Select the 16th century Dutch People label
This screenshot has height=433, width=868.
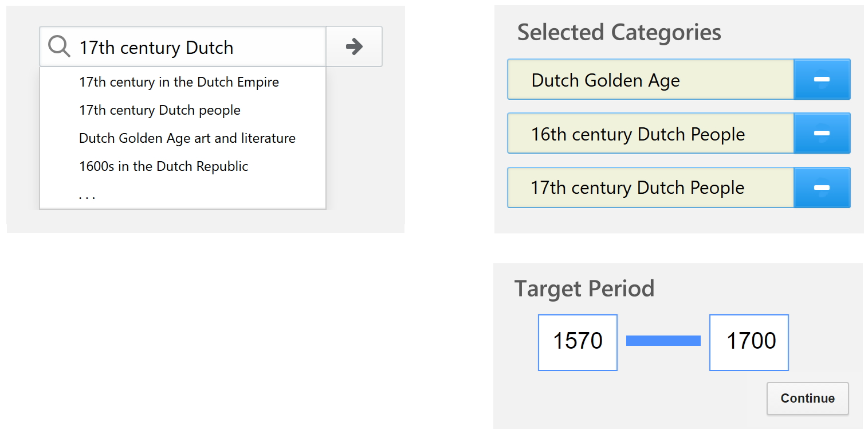tap(638, 134)
